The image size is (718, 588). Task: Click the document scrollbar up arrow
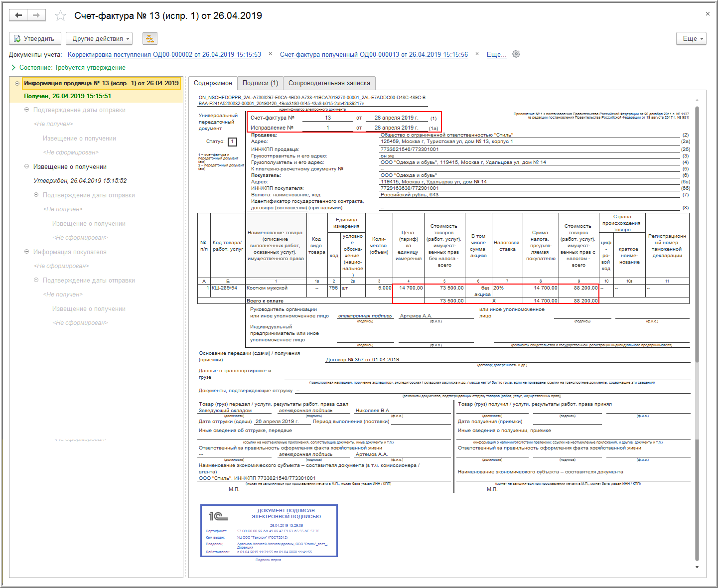697,101
